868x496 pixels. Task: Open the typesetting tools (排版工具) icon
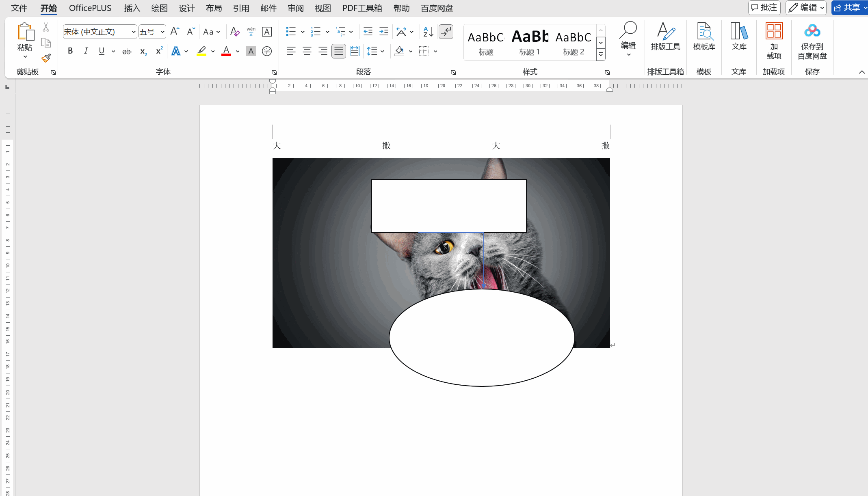click(x=665, y=37)
